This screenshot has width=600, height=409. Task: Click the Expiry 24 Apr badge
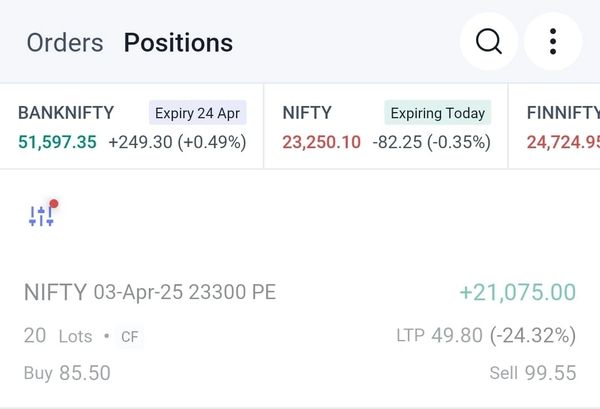coord(198,113)
